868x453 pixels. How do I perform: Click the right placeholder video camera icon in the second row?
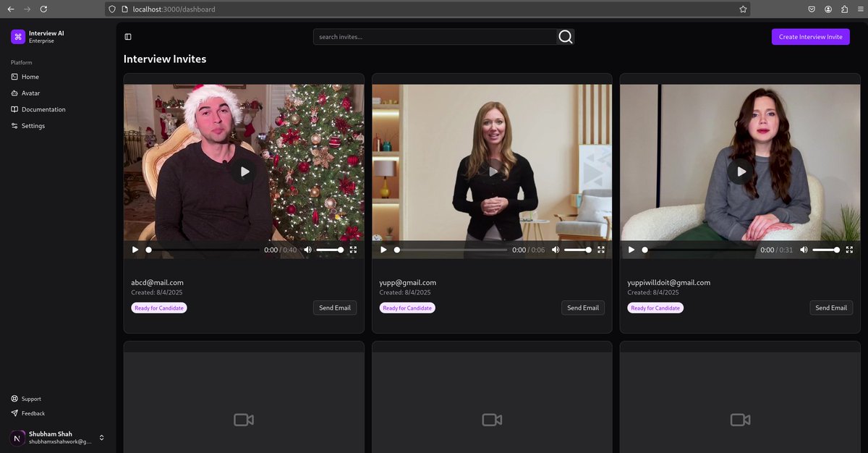[740, 420]
